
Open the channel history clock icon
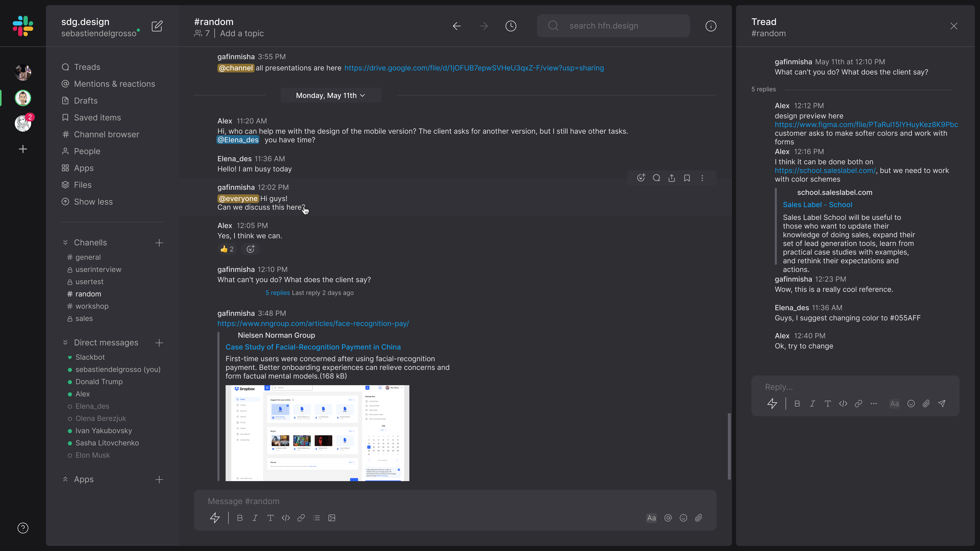pyautogui.click(x=510, y=26)
